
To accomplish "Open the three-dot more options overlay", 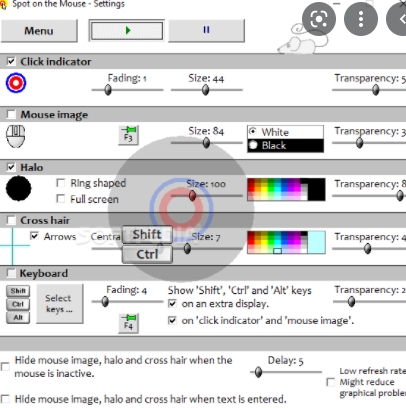I will coord(361,19).
